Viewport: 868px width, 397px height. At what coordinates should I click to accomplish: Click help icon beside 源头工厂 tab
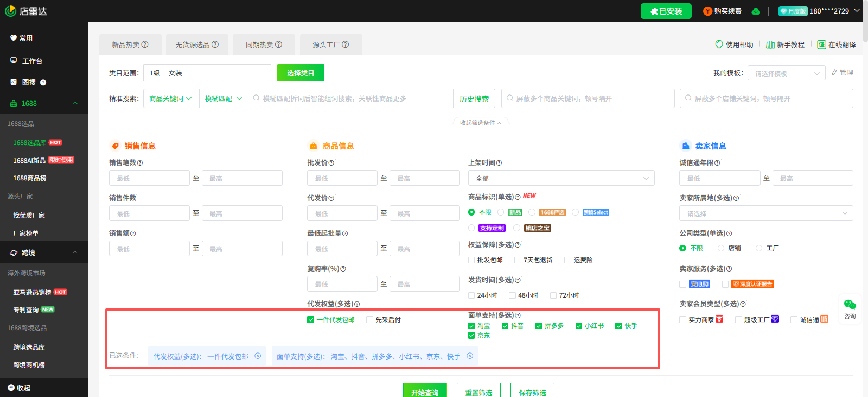point(345,45)
